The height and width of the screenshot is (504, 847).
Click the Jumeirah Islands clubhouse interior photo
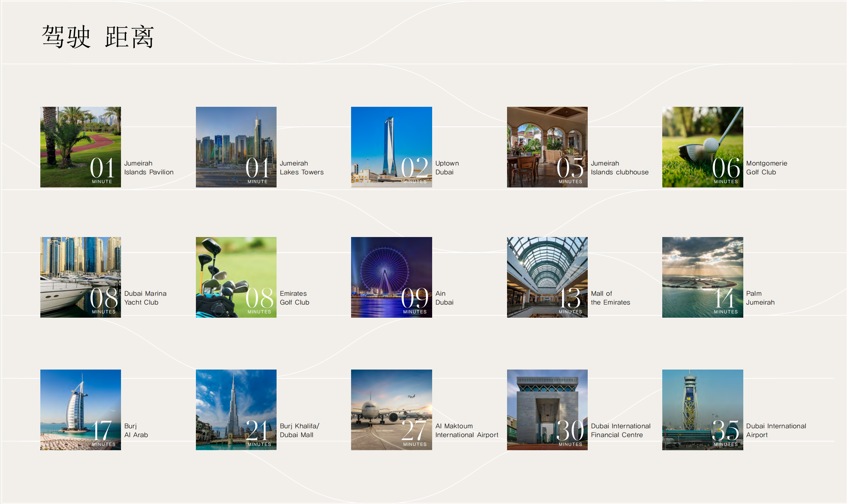[x=547, y=147]
